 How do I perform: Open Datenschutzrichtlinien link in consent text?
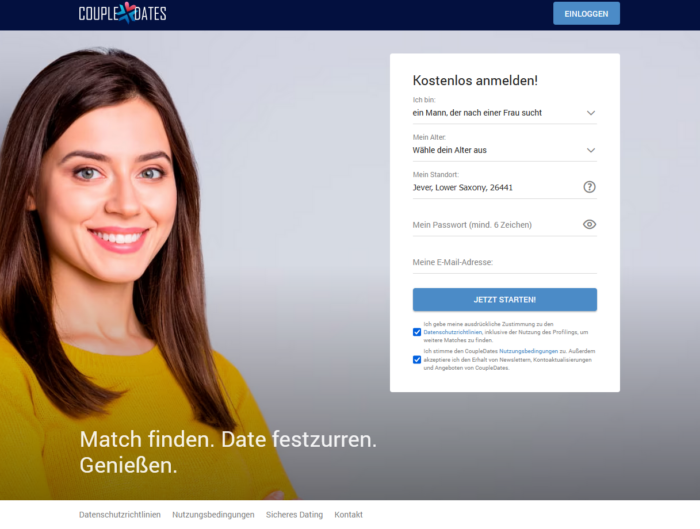[x=453, y=332]
